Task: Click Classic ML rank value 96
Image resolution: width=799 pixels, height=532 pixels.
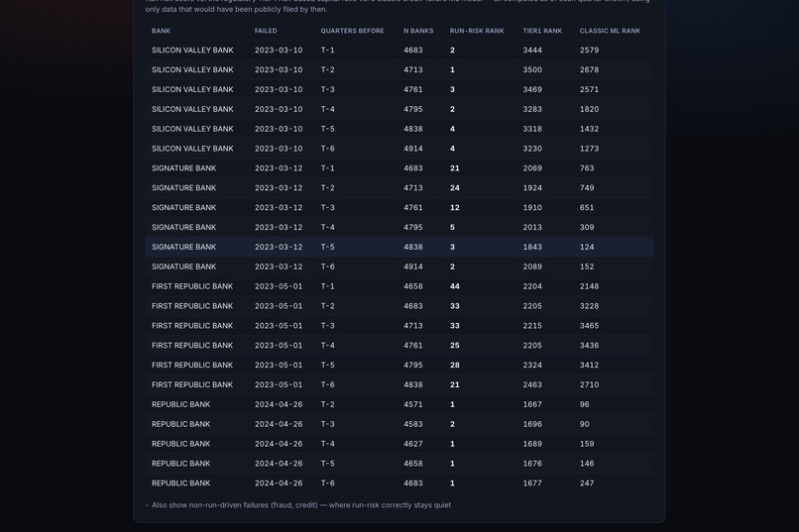Action: [x=585, y=404]
